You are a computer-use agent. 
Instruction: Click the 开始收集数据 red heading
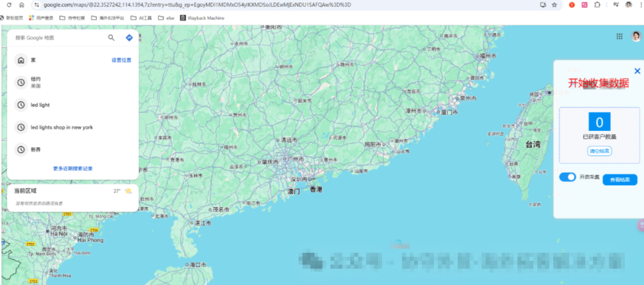(599, 83)
